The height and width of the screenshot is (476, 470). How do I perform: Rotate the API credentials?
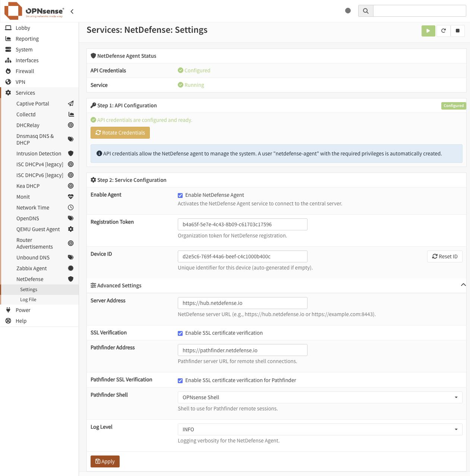(120, 133)
